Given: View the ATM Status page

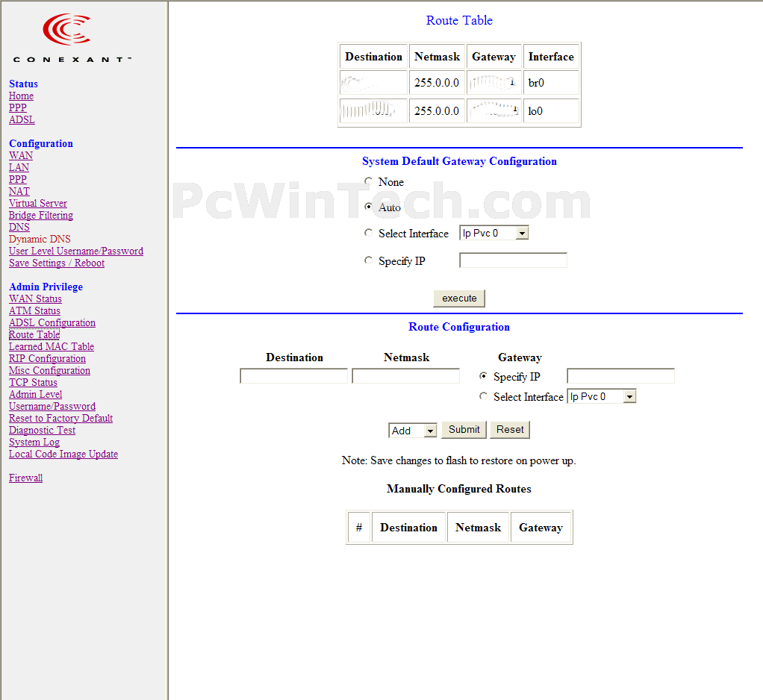Looking at the screenshot, I should tap(34, 311).
